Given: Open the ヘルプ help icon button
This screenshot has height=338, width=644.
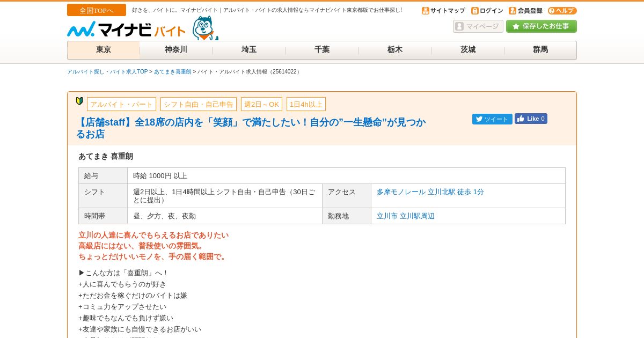Looking at the screenshot, I should 562,11.
